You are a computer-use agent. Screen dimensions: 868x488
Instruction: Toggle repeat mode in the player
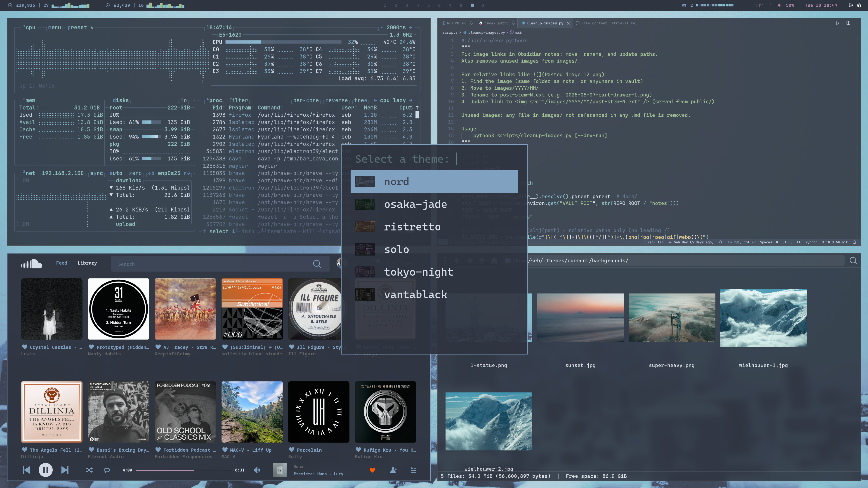coord(107,470)
